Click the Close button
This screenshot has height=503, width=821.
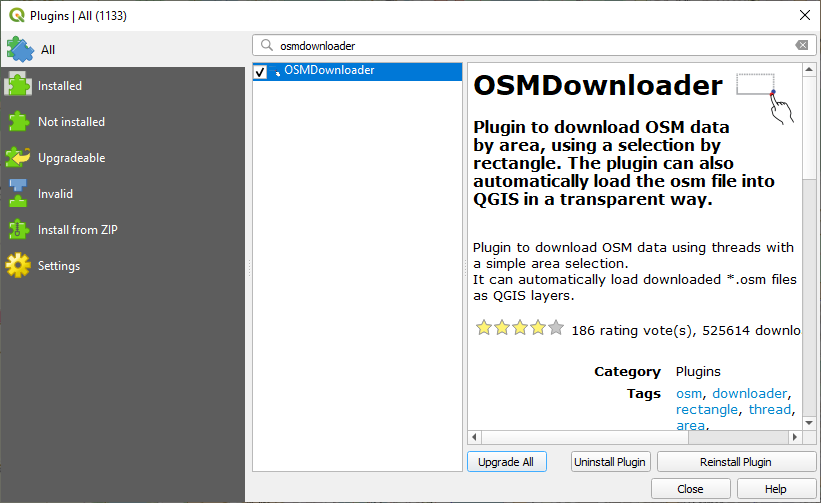(690, 489)
